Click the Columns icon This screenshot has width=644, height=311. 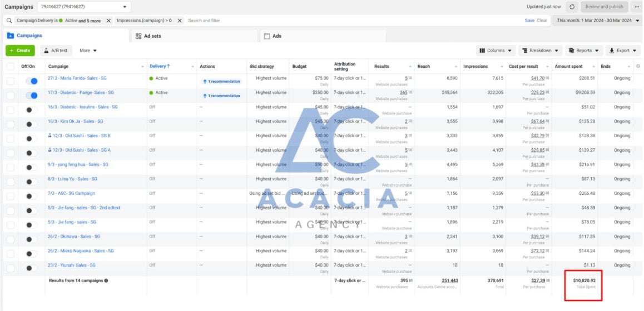482,51
